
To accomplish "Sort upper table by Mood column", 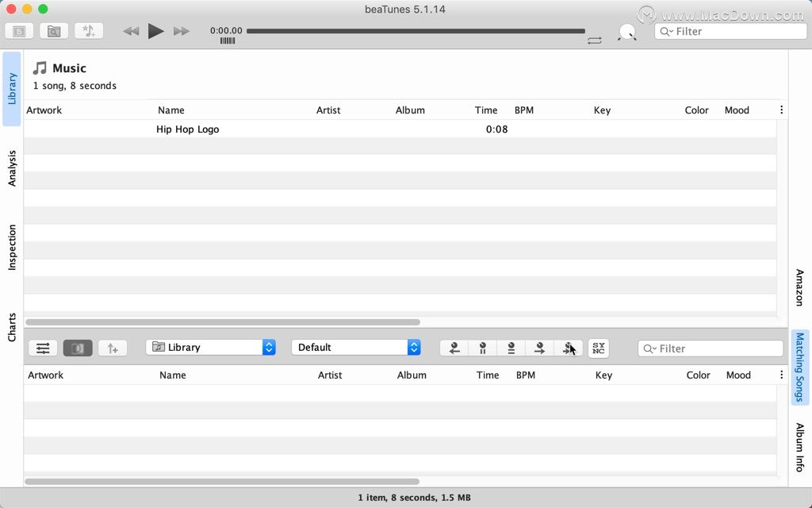I will tap(737, 110).
